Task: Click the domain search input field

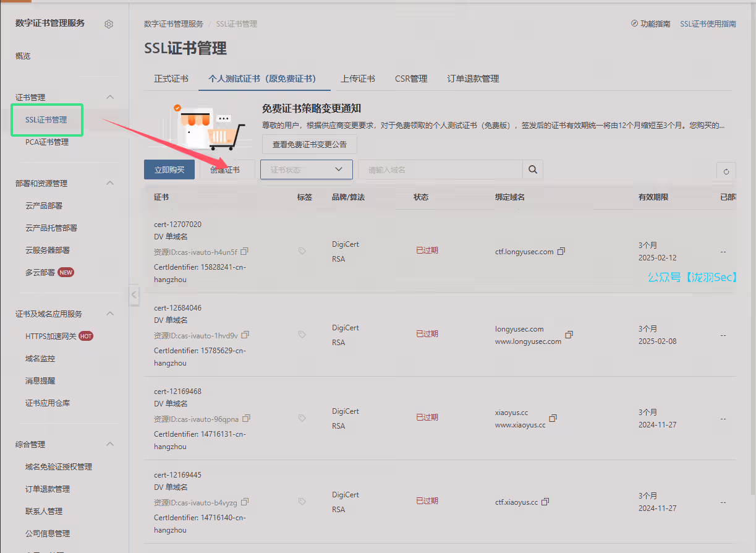Action: [x=440, y=169]
